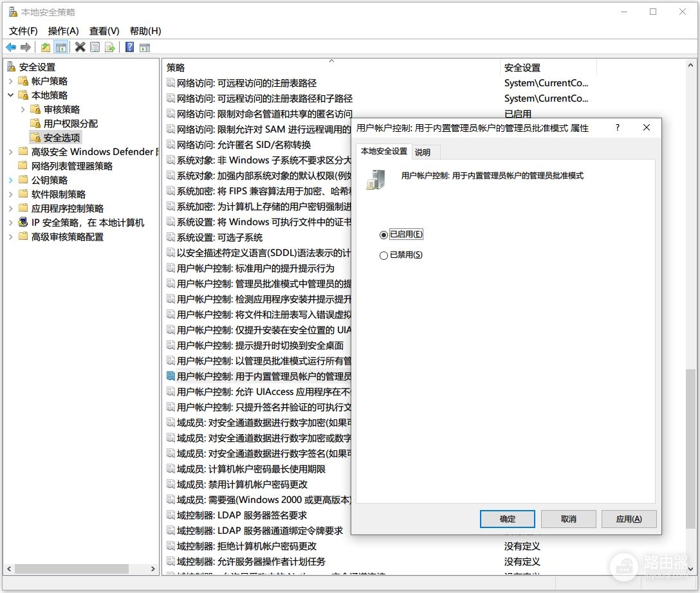The image size is (700, 593).
Task: Select policy 域控制器: 拒绝计算机帐户密码更改
Action: tap(246, 546)
